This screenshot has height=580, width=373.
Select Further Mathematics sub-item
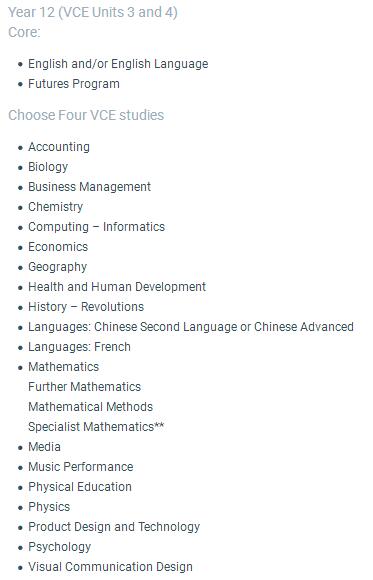tap(85, 387)
